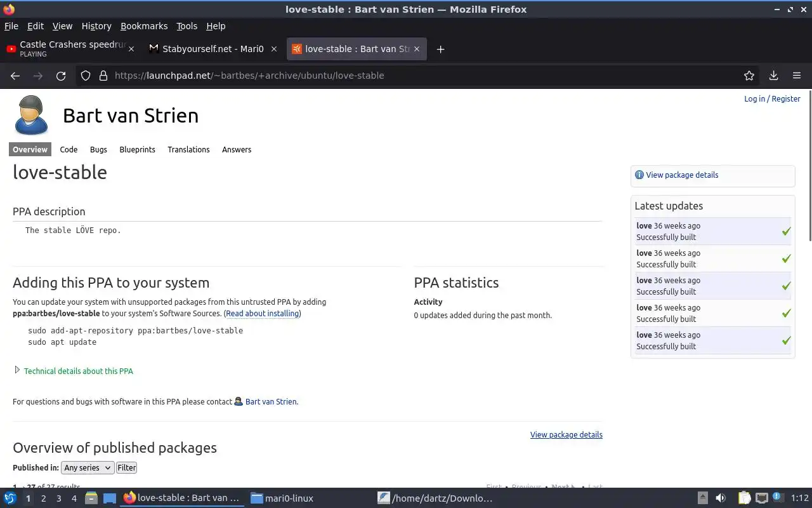Open the Bookmarks menu
Viewport: 812px width, 508px height.
[x=144, y=26]
